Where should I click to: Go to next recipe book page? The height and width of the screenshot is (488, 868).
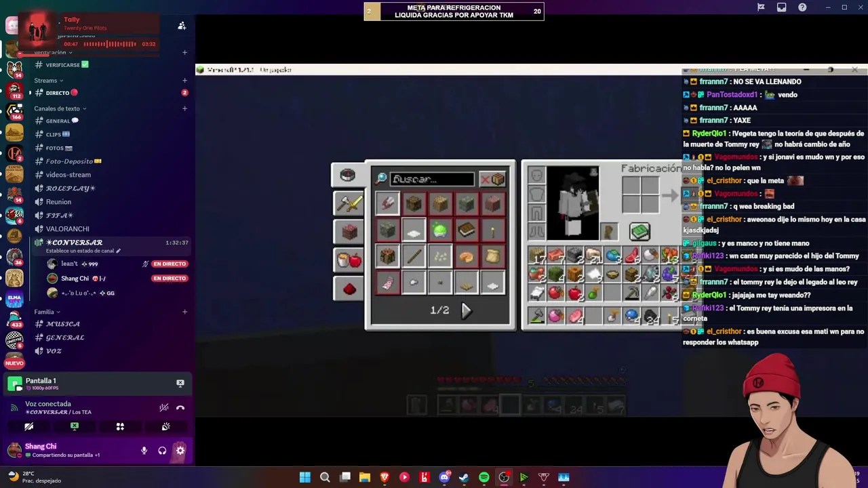pos(466,310)
